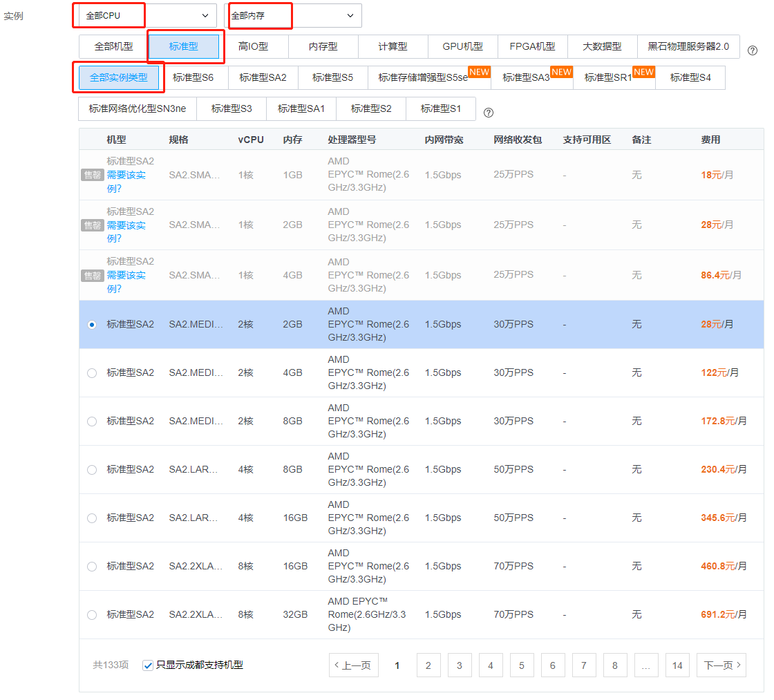This screenshot has height=700, width=774.
Task: Choose the 172.8元/月 instance radio button
Action: click(92, 421)
